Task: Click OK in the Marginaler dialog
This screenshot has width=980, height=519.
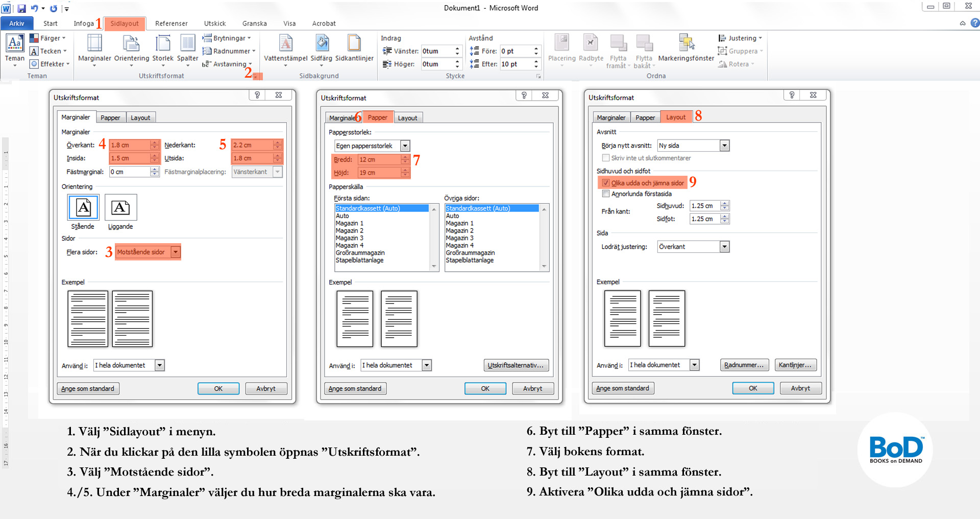Action: (x=218, y=389)
